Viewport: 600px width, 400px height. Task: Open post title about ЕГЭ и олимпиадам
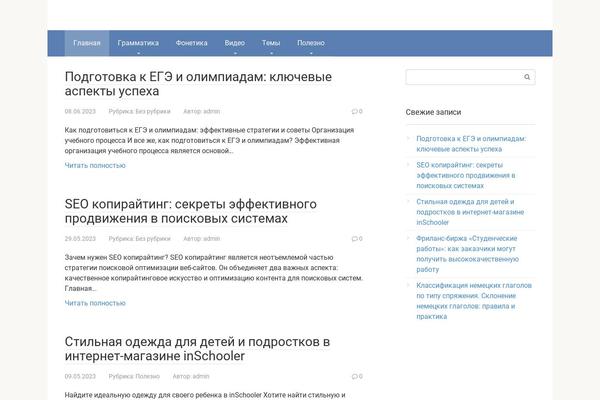(x=198, y=84)
